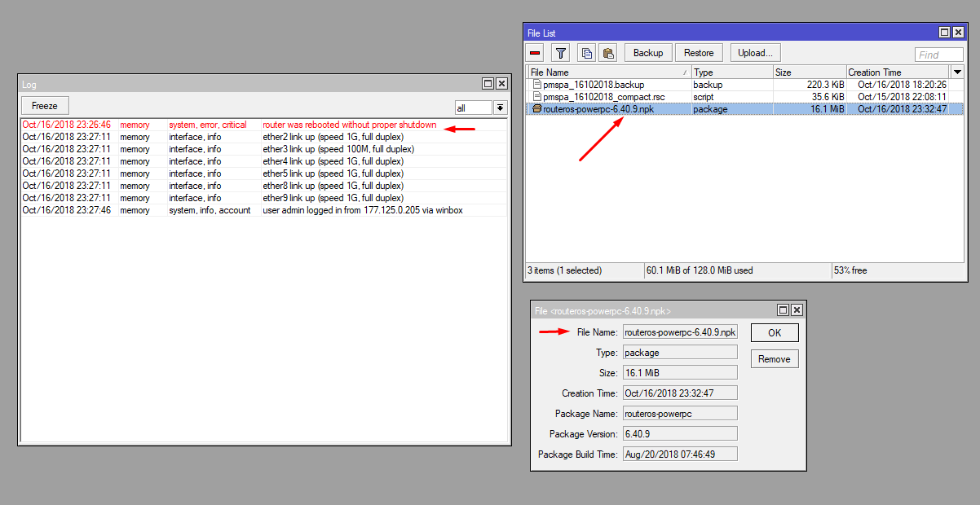Click the 'all' topic filter field in Log

click(473, 108)
